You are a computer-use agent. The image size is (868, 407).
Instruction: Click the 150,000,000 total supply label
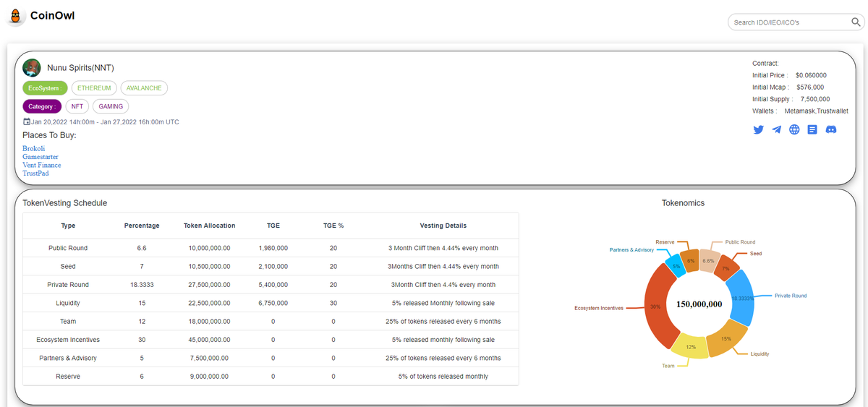pos(699,304)
